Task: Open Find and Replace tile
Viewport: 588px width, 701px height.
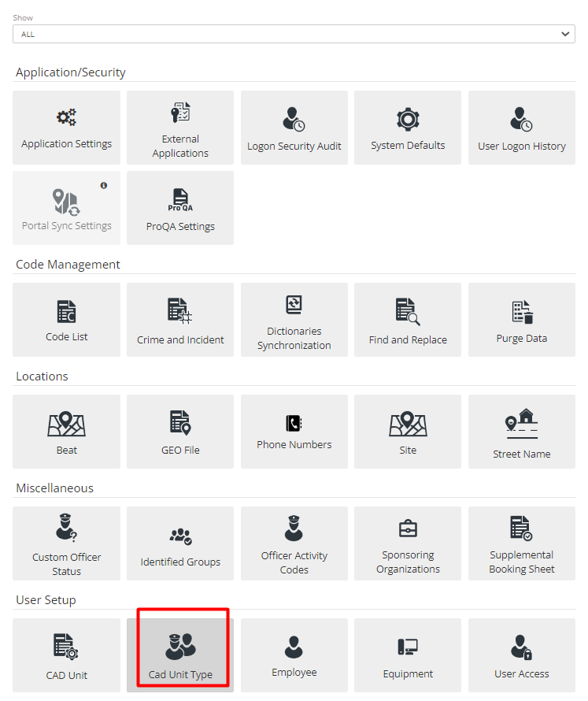Action: pyautogui.click(x=408, y=320)
